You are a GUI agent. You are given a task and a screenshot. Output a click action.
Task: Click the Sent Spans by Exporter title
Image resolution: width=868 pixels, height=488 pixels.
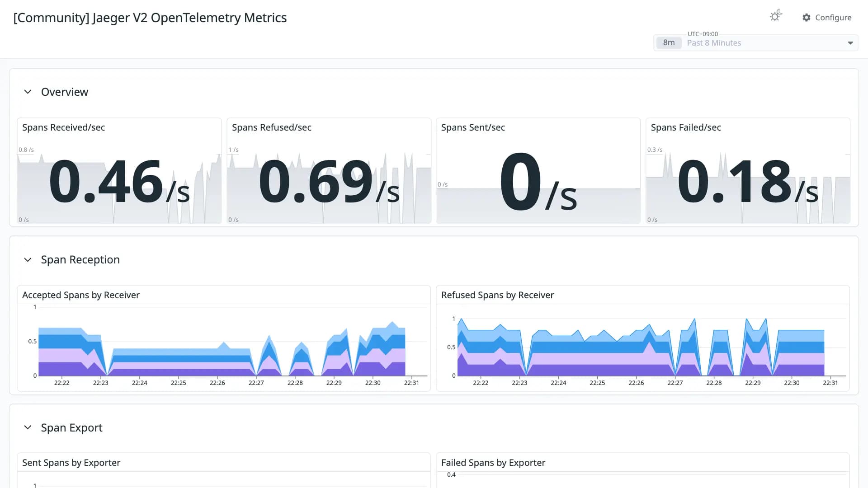71,463
